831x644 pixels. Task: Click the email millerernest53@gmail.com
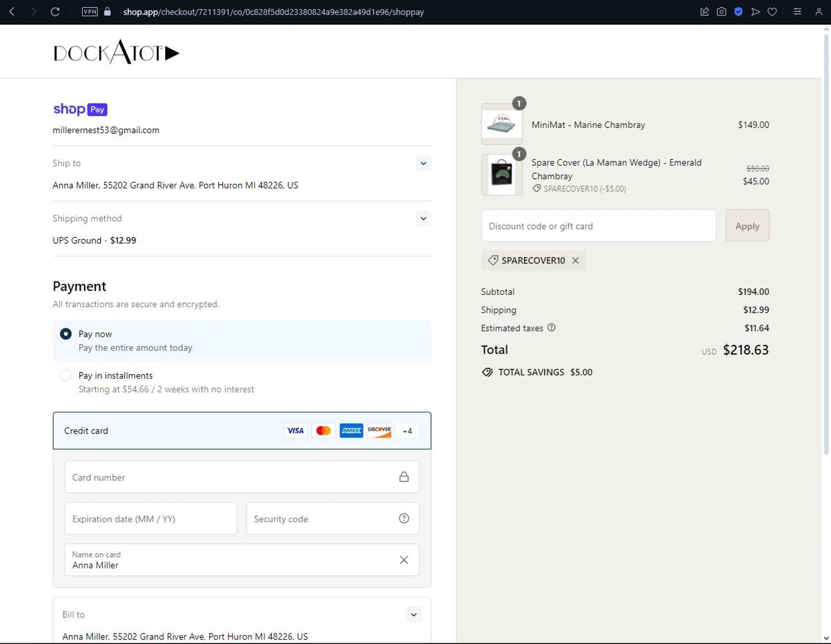(106, 130)
